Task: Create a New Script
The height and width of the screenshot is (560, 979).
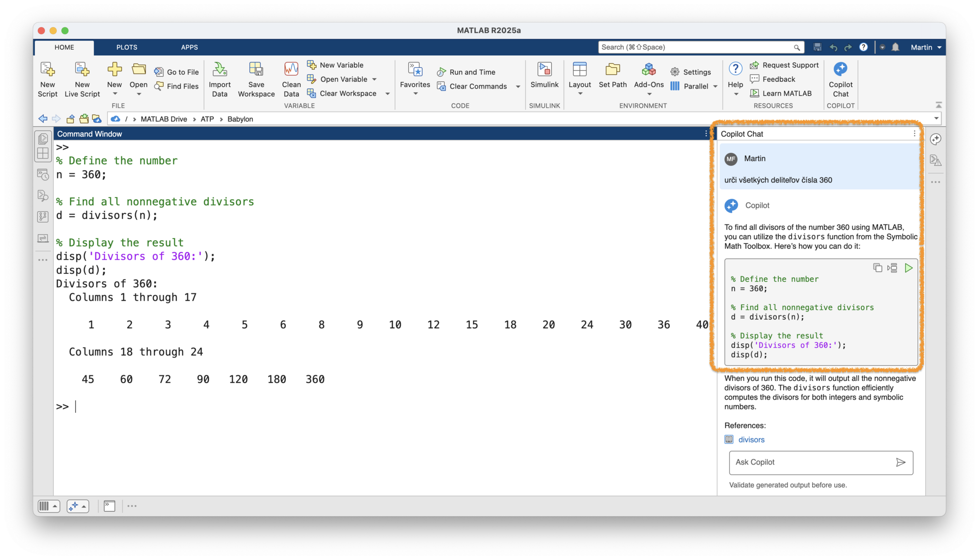Action: click(47, 80)
